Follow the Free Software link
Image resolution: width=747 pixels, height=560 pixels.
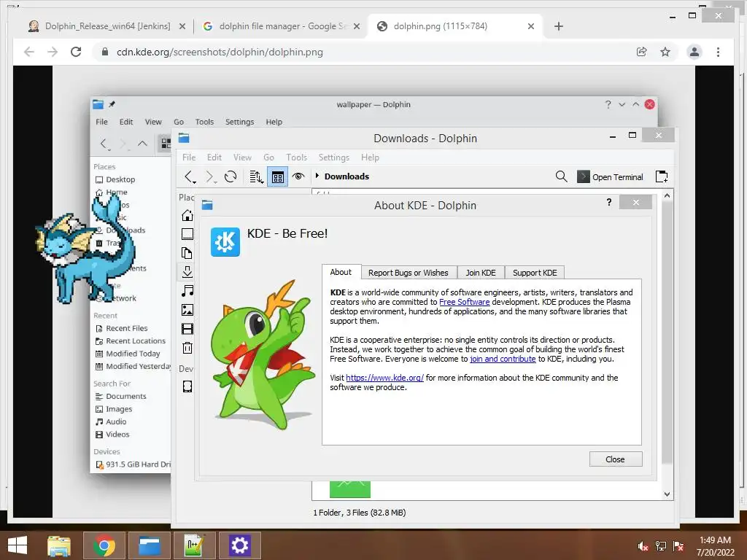[465, 302]
